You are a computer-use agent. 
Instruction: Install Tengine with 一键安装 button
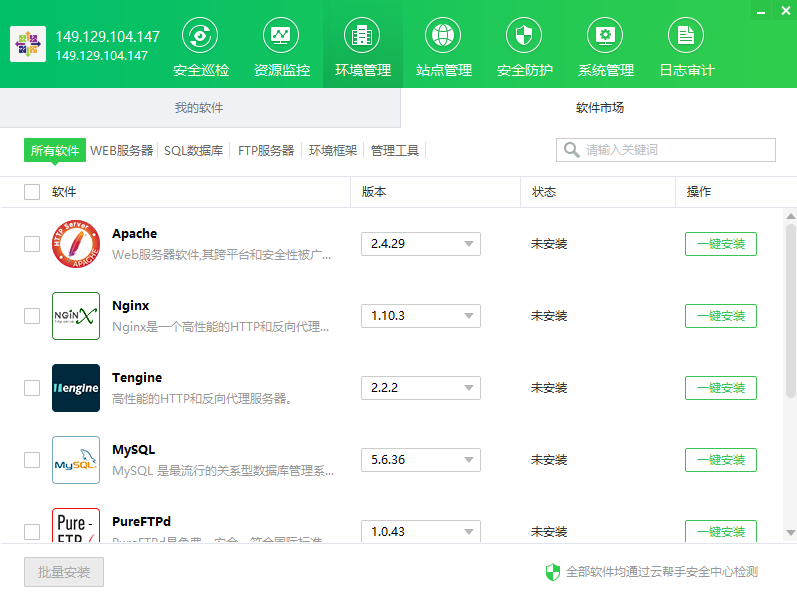pos(721,388)
